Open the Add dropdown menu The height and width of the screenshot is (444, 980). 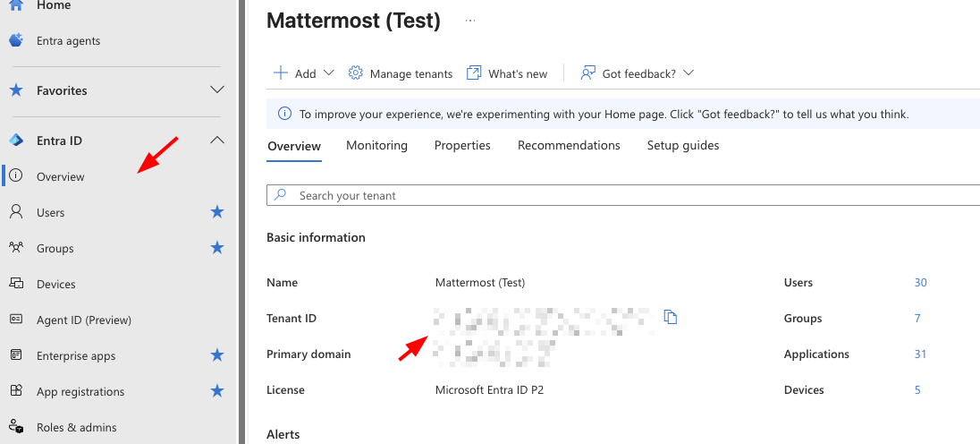(304, 73)
